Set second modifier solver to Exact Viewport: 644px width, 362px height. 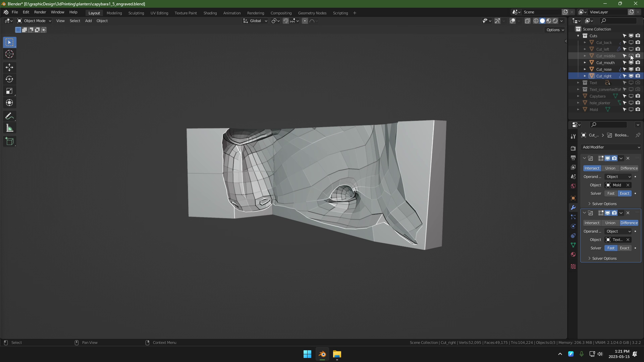(625, 248)
